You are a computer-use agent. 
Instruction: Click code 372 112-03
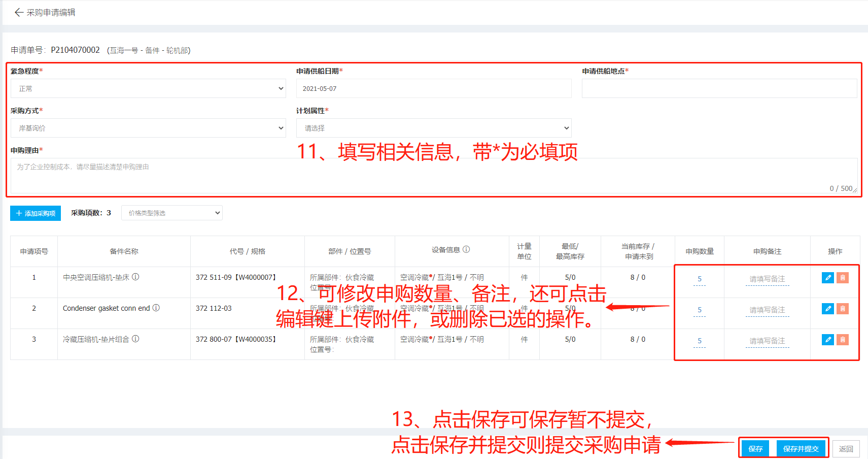point(214,308)
